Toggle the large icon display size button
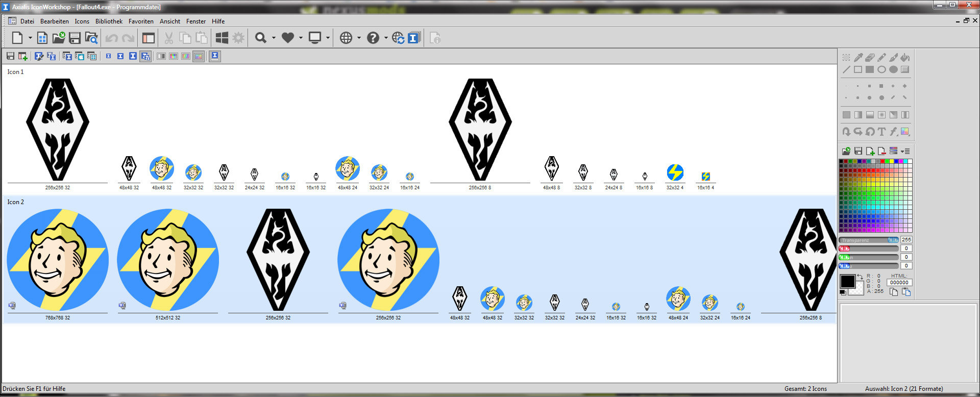 pyautogui.click(x=133, y=56)
